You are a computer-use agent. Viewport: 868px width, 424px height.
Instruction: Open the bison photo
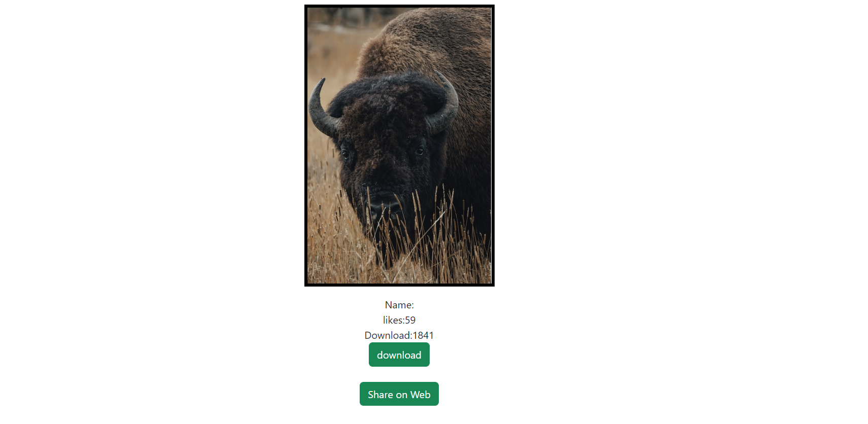pos(399,146)
